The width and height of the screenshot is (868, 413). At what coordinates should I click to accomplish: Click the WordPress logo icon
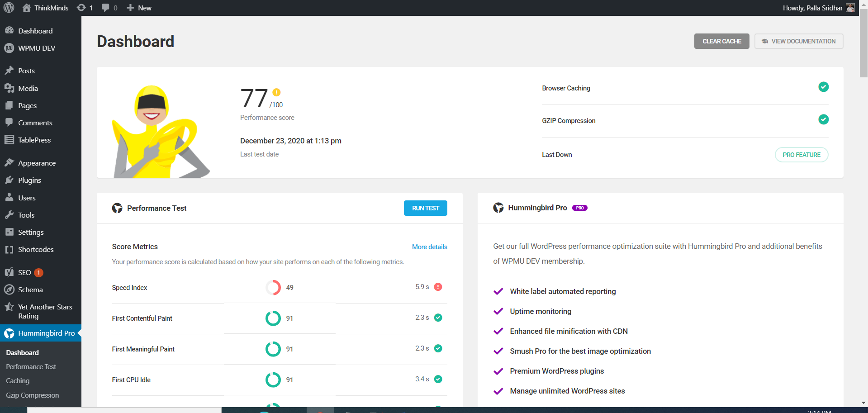pos(9,8)
